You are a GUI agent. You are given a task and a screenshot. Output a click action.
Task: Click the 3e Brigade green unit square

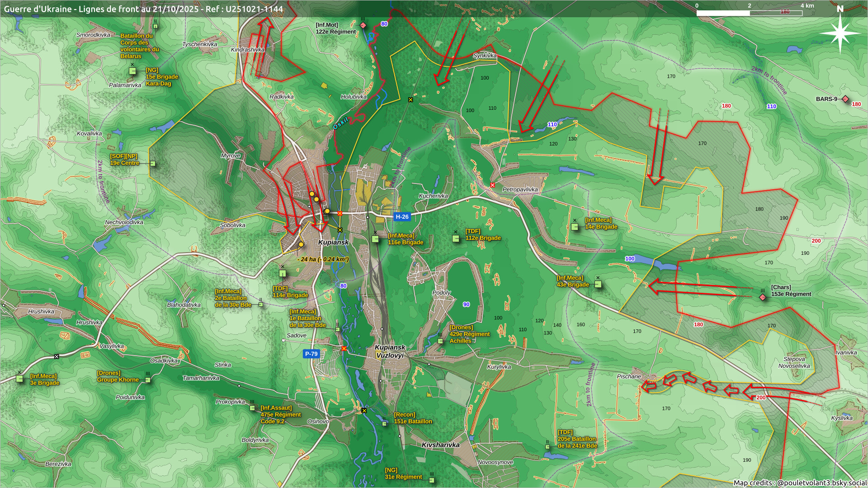click(19, 379)
